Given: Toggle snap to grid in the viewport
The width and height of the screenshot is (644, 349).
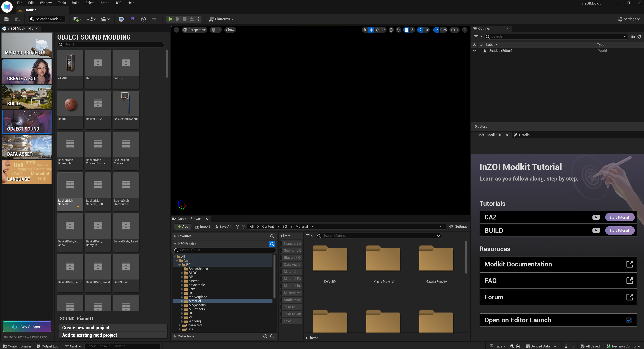Looking at the screenshot, I should (406, 30).
